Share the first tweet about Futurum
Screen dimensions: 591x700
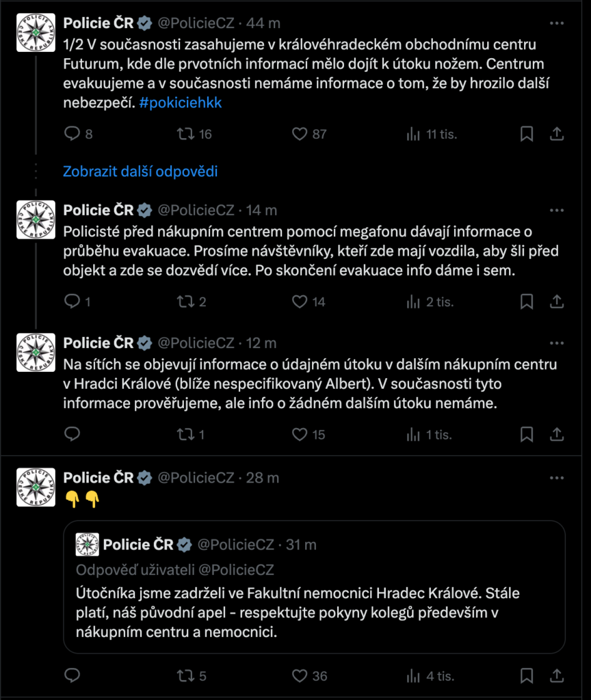click(557, 134)
